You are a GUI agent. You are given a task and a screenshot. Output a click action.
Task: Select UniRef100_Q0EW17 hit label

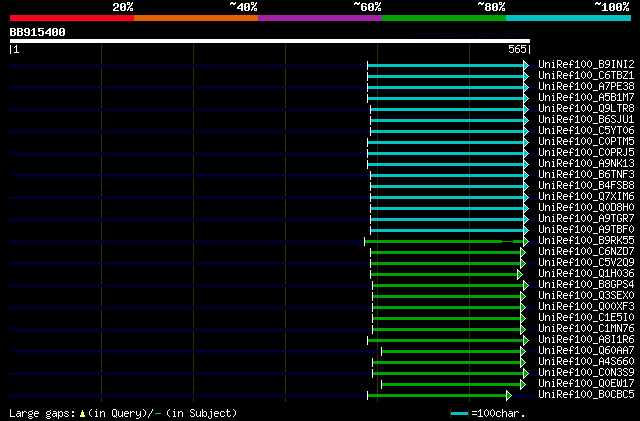click(x=586, y=384)
